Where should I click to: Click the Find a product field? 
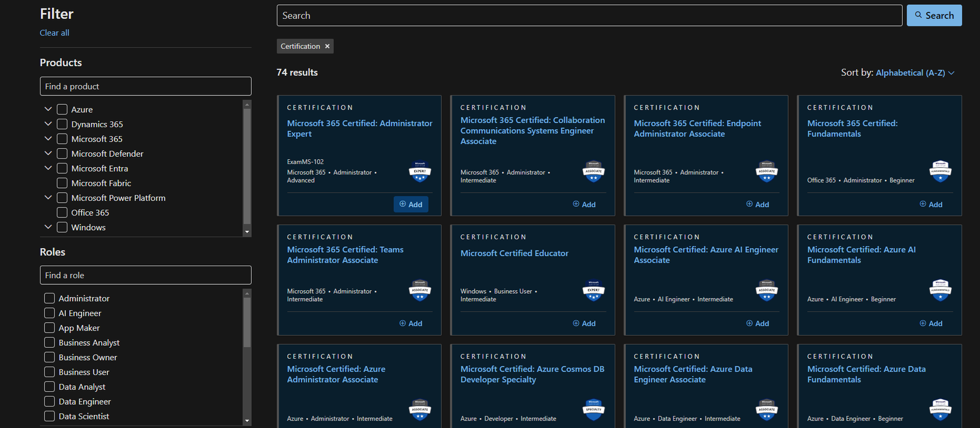tap(146, 86)
